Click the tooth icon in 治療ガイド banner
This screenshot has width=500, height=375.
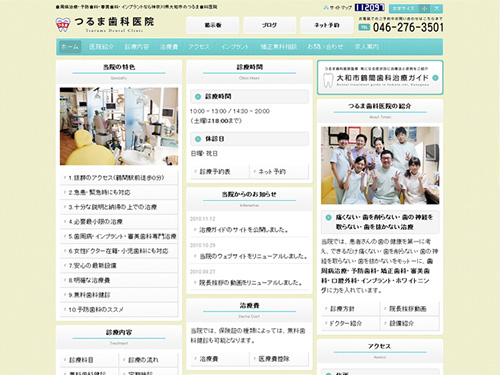(328, 80)
